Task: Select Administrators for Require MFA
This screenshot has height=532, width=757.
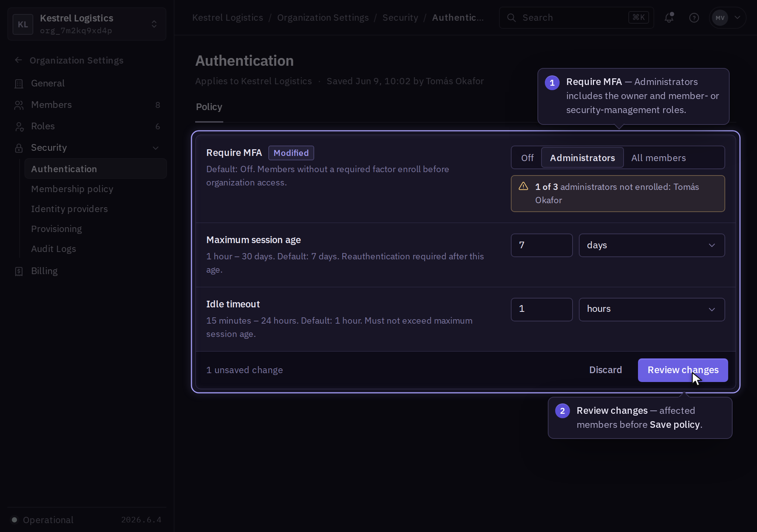Action: [583, 158]
